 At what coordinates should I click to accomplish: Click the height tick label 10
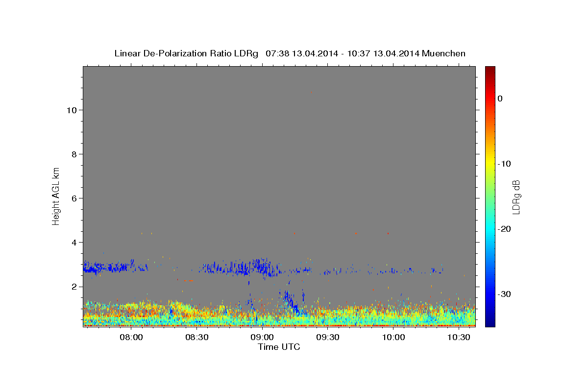[71, 110]
